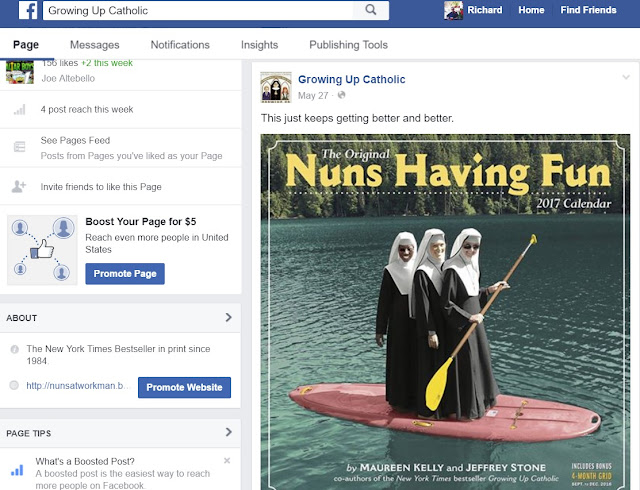640x490 pixels.
Task: Click the Boosted Post chart icon
Action: 17,470
